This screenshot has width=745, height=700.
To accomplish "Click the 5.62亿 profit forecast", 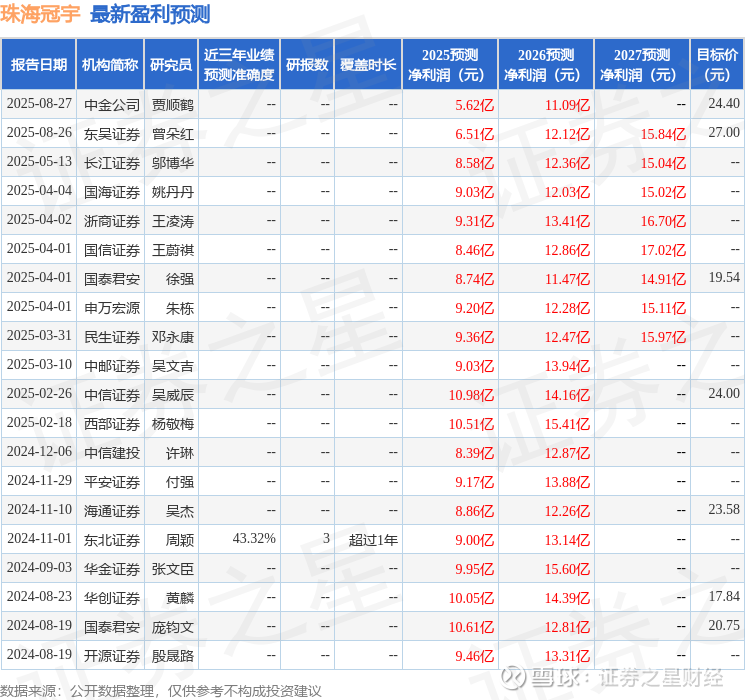I will [x=474, y=105].
